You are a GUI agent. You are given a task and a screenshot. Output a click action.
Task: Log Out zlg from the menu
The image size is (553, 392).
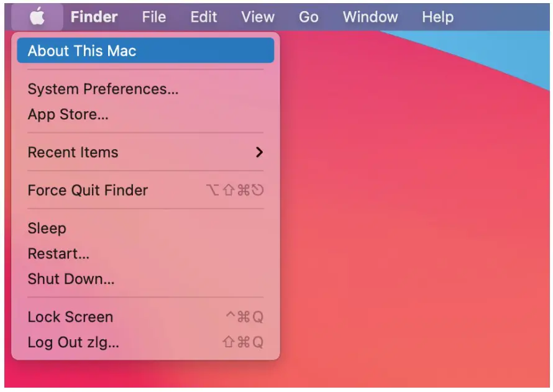[x=145, y=342]
